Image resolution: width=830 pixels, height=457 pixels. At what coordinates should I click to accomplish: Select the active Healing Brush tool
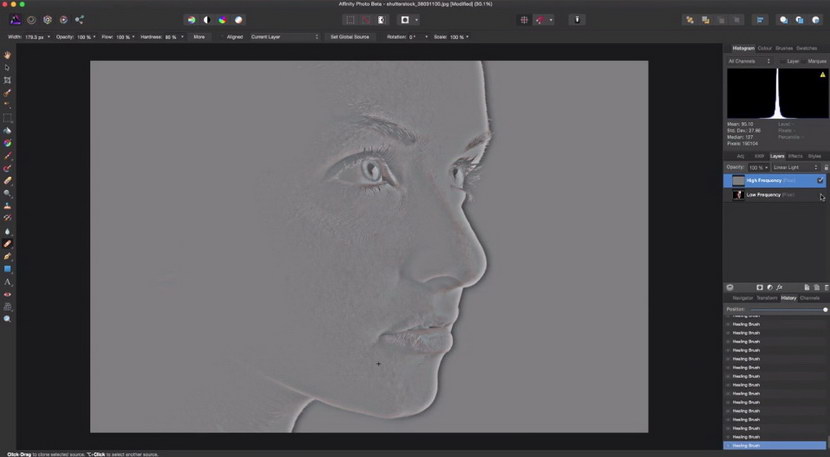point(7,244)
